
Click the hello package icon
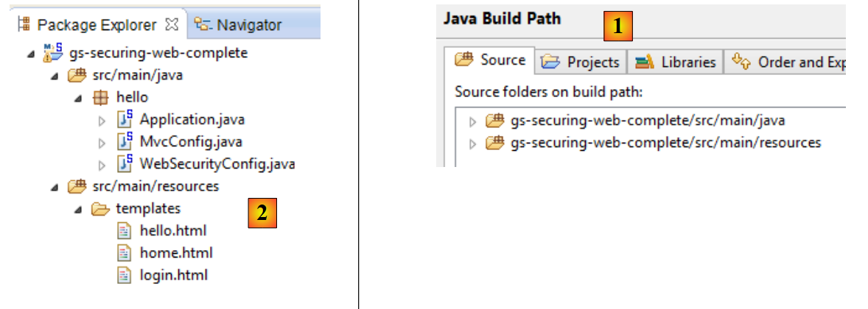pos(100,97)
